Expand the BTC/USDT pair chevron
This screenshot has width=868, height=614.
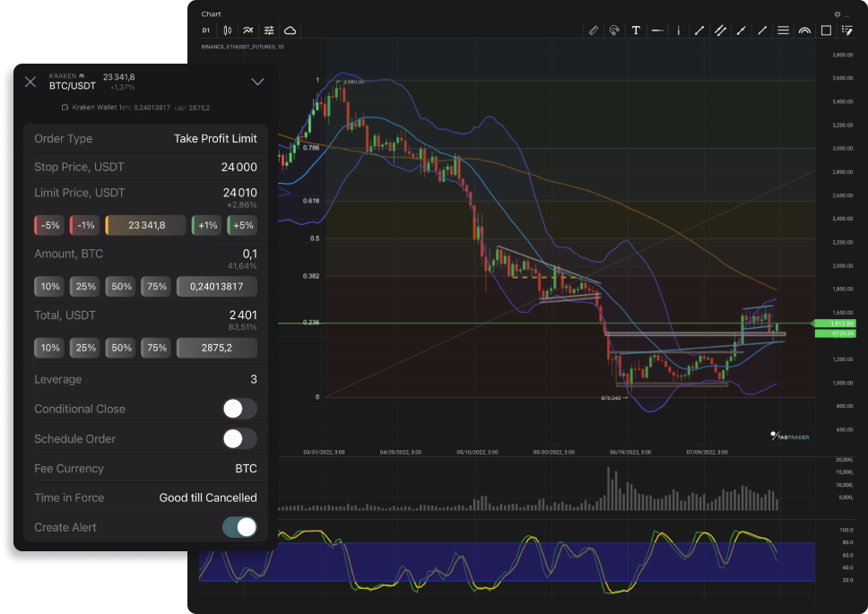[257, 82]
